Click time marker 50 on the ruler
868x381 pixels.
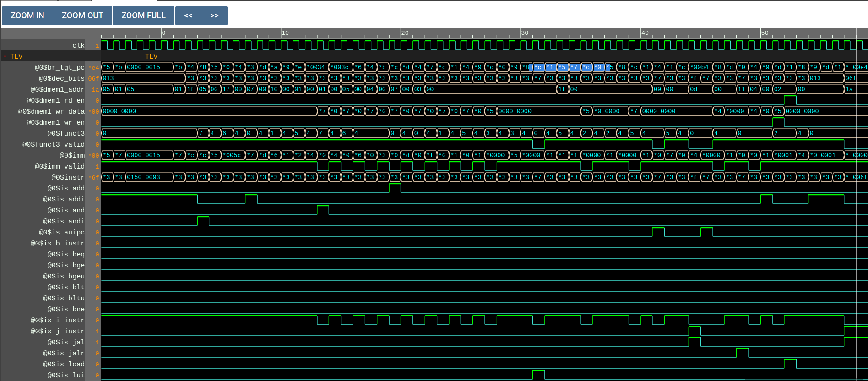(765, 33)
